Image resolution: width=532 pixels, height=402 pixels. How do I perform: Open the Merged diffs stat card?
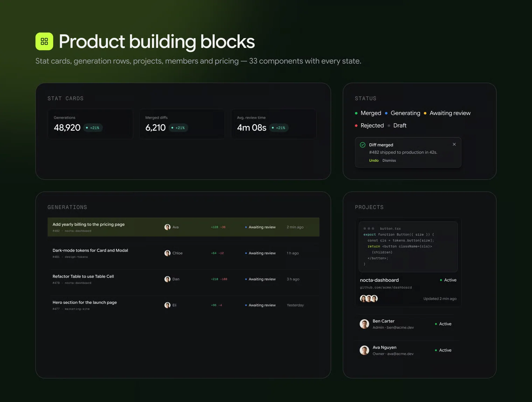tap(182, 124)
